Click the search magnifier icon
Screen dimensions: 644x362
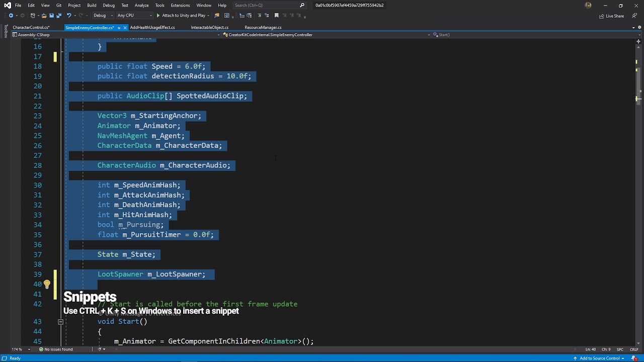302,5
